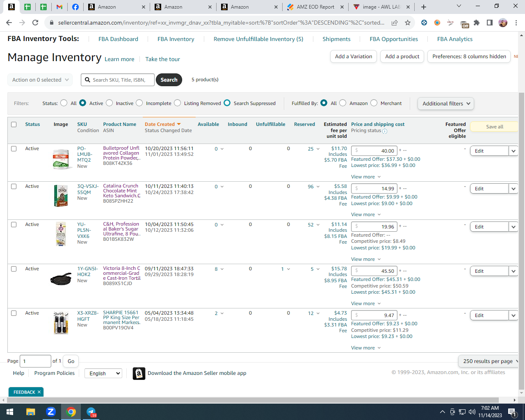The image size is (525, 420).
Task: Open the Windows Start menu
Action: click(x=10, y=412)
